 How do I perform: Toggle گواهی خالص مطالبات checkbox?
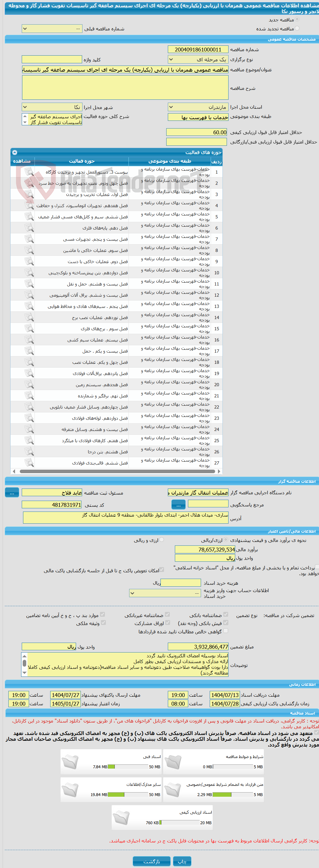pyautogui.click(x=226, y=630)
